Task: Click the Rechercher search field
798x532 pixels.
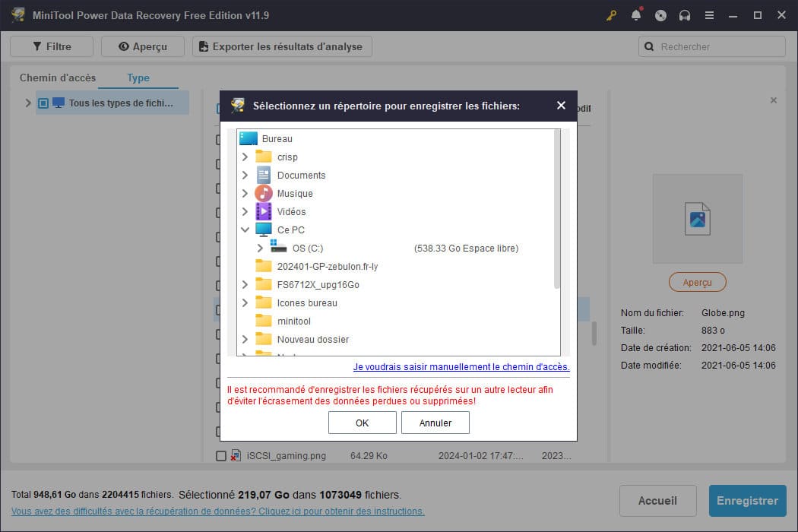Action: (719, 46)
